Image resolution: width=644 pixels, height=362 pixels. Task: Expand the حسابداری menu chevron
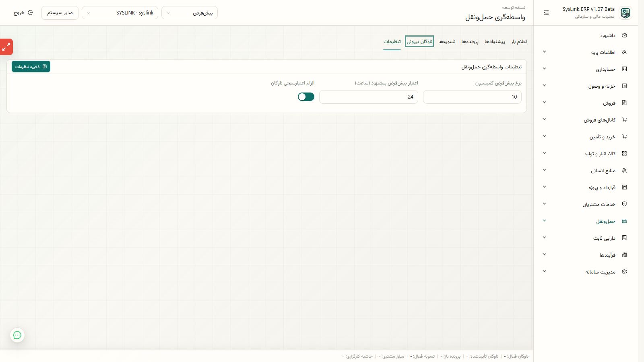click(544, 69)
